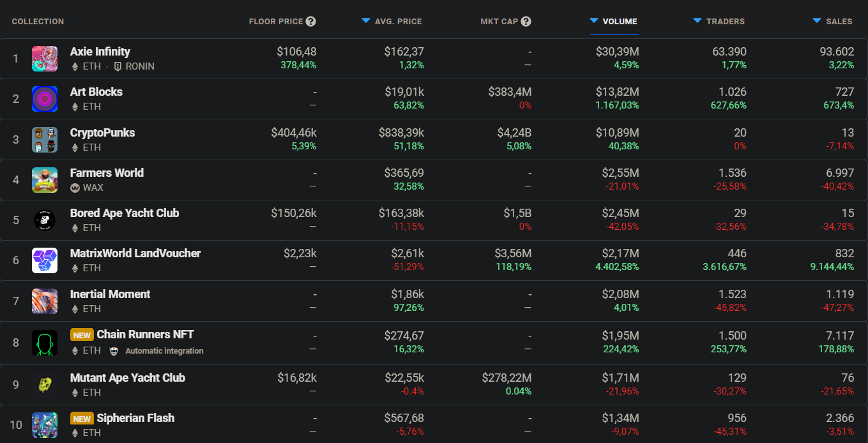Click Farmers World sales 6.997
This screenshot has width=868, height=443.
click(839, 173)
